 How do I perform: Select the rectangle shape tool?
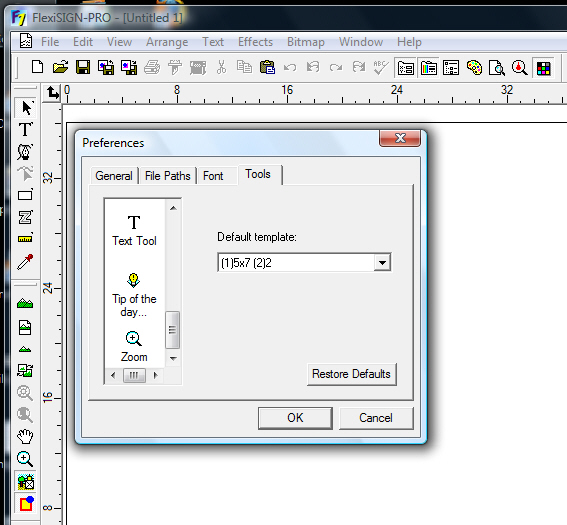point(25,195)
